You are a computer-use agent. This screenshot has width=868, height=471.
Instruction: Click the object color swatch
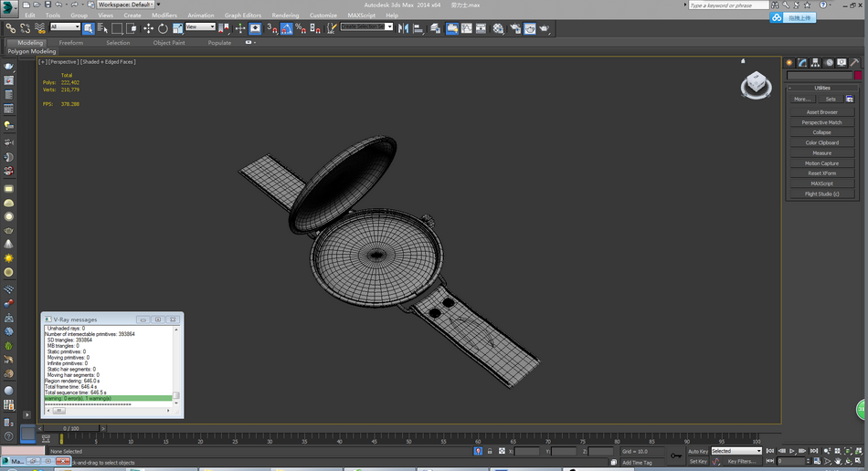point(858,76)
